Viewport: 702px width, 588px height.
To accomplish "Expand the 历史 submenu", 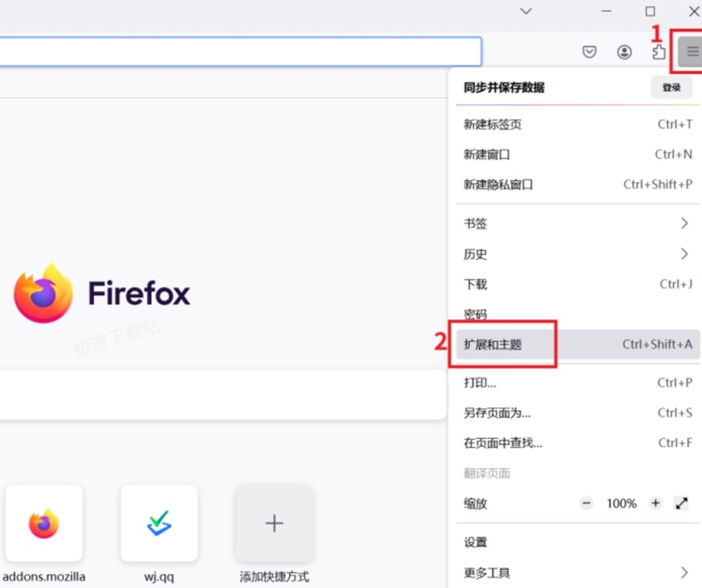I will point(578,254).
